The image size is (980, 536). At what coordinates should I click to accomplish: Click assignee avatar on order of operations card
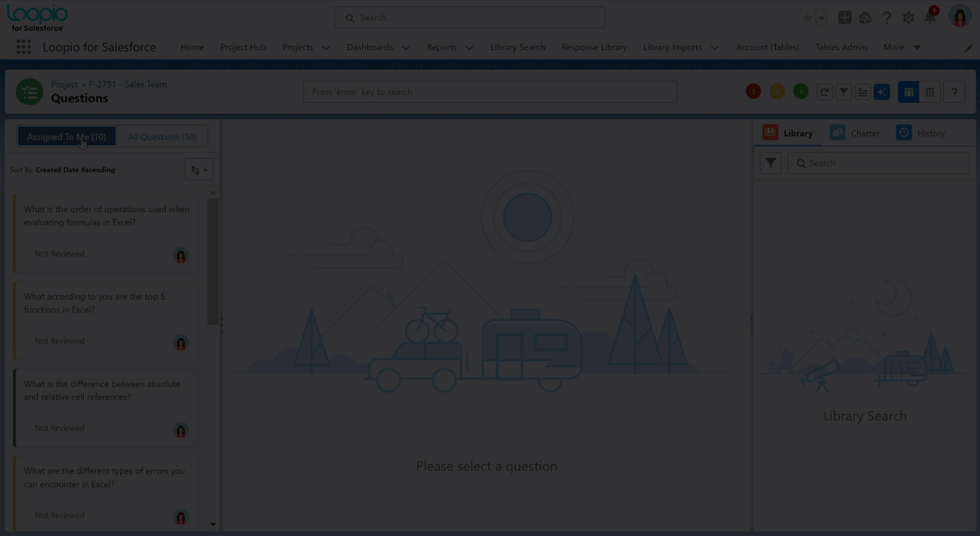[x=181, y=255]
